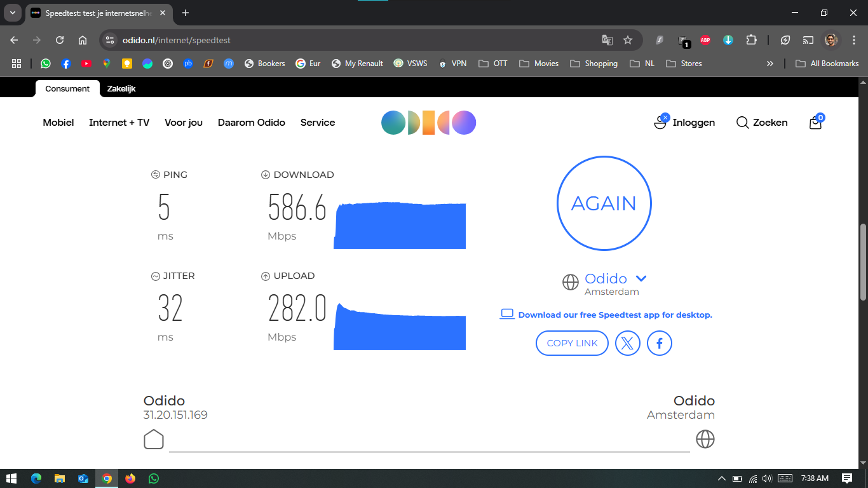Image resolution: width=868 pixels, height=488 pixels.
Task: Click the globe icon beside the Odido server
Action: pyautogui.click(x=571, y=281)
